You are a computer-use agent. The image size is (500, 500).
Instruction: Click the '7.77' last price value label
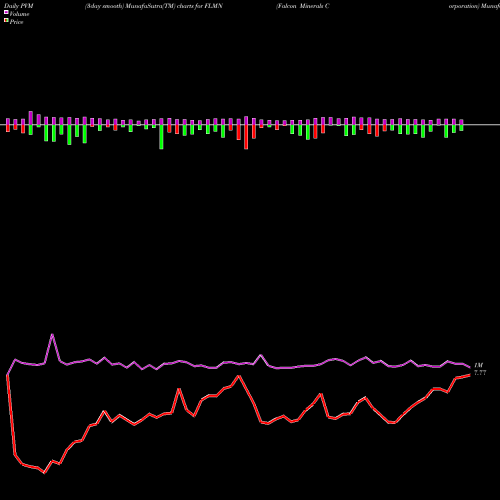pos(480,373)
